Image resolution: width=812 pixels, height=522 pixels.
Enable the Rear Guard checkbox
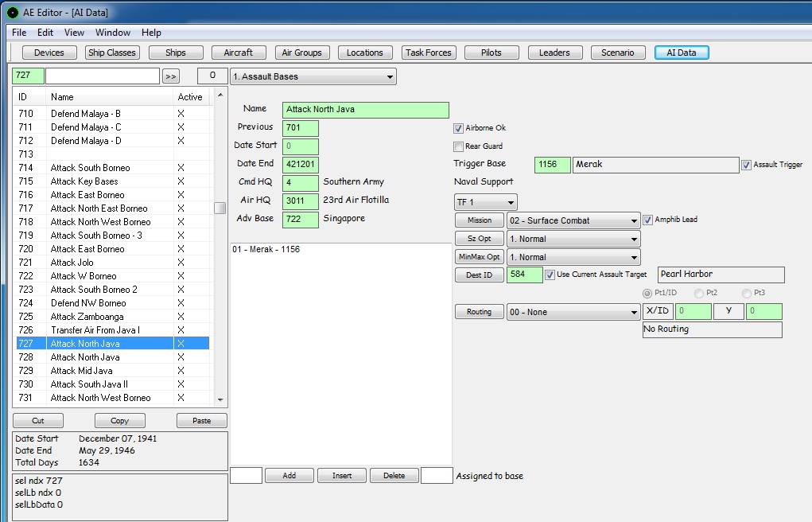(458, 146)
